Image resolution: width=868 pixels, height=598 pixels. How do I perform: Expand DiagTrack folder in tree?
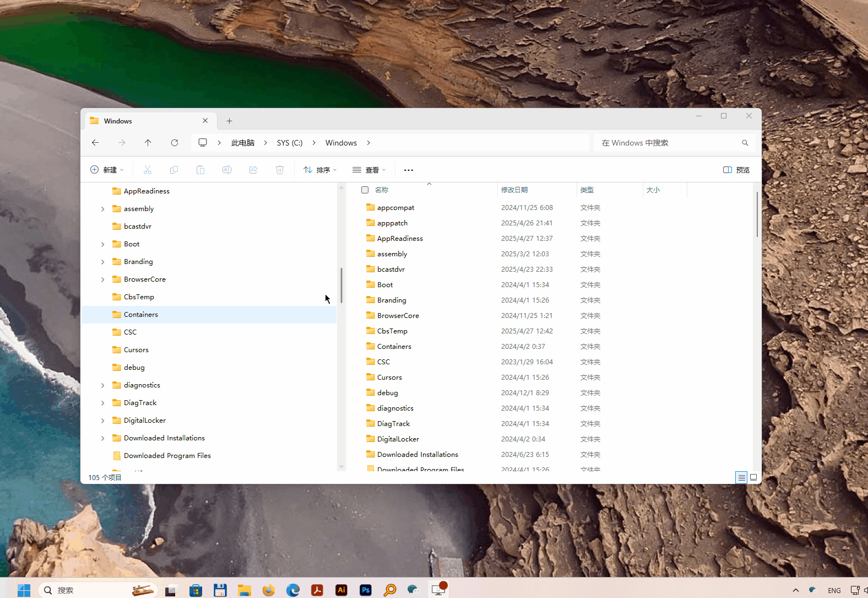coord(103,403)
